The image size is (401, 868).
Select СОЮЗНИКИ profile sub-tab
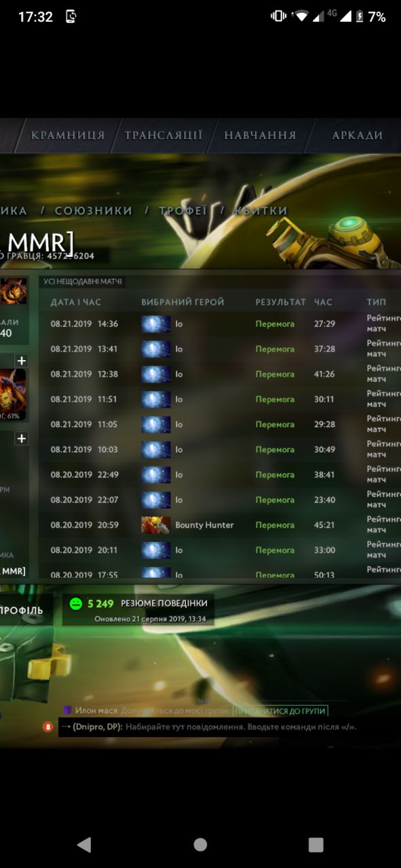(94, 211)
